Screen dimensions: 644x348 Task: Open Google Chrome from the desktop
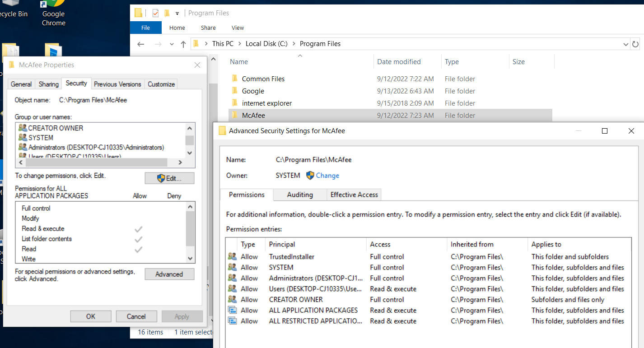coord(53,8)
